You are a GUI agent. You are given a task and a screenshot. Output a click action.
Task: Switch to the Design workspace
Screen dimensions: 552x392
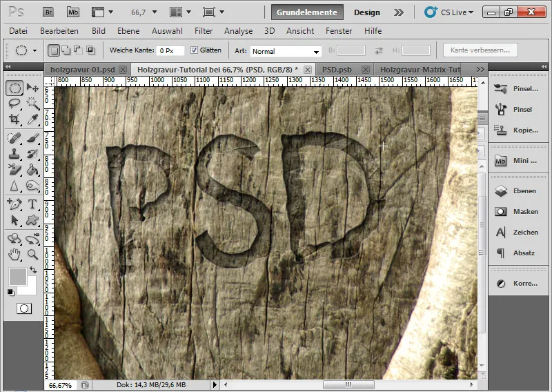(367, 12)
